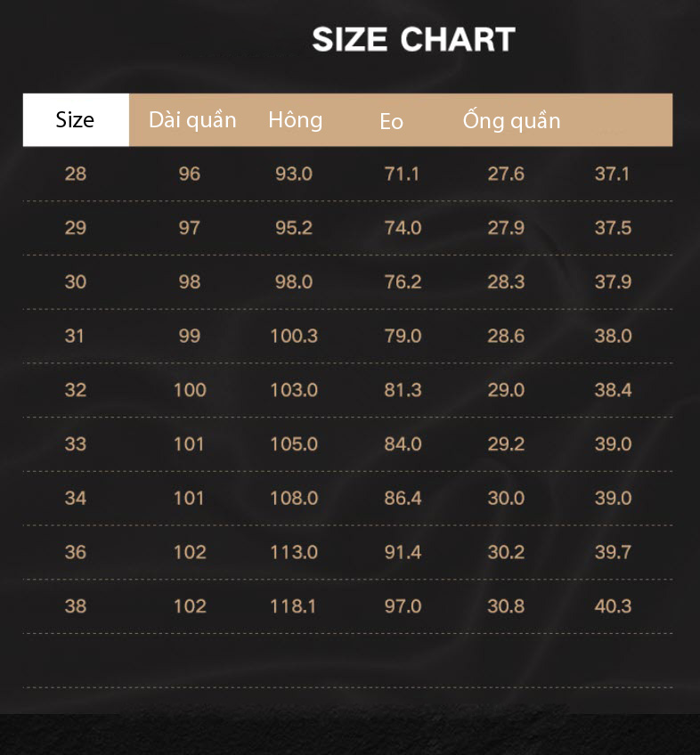Click waist value 71.1
This screenshot has width=700, height=755.
tap(402, 174)
